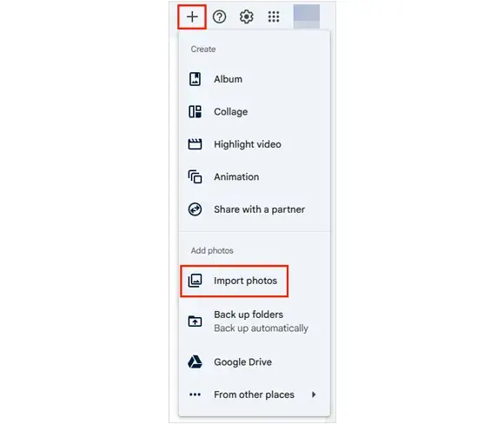The height and width of the screenshot is (424, 504).
Task: Choose the Google Drive import option
Action: tap(255, 362)
